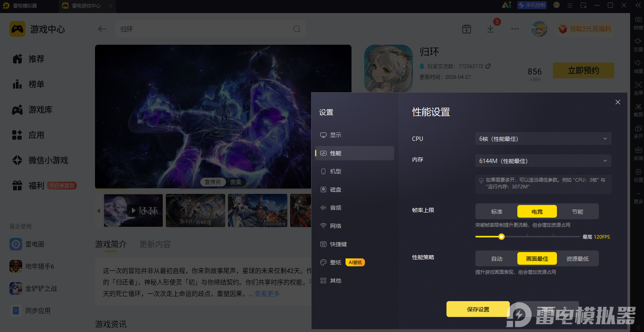Click the 归环 game icon
The height and width of the screenshot is (332, 644).
[388, 68]
